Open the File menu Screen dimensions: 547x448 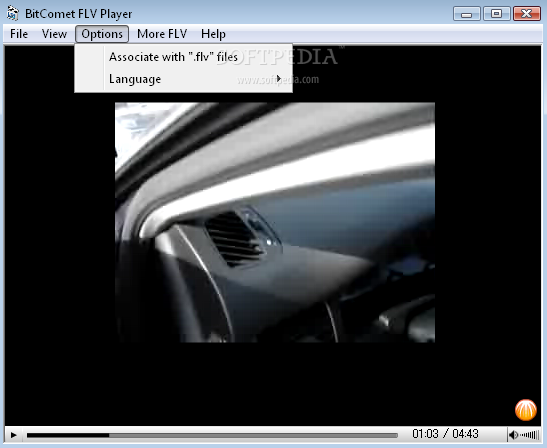pyautogui.click(x=19, y=34)
